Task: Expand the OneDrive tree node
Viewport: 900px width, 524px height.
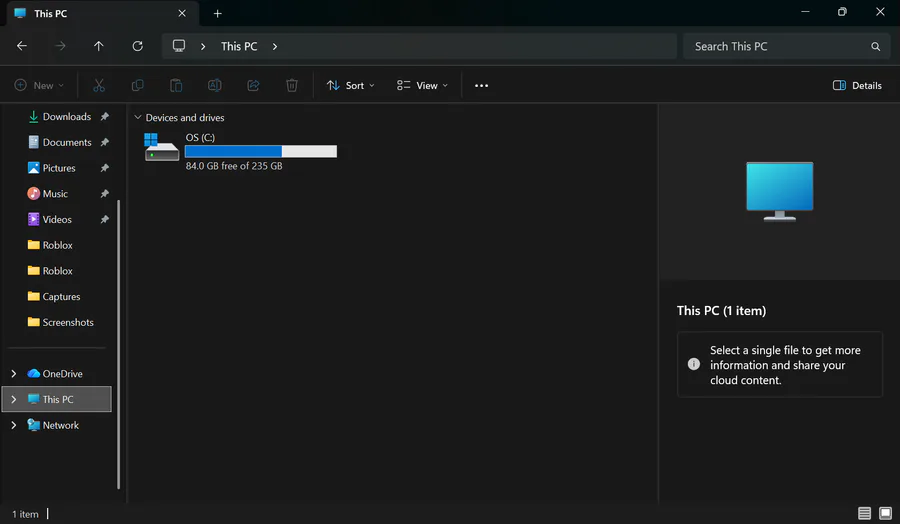Action: 14,374
